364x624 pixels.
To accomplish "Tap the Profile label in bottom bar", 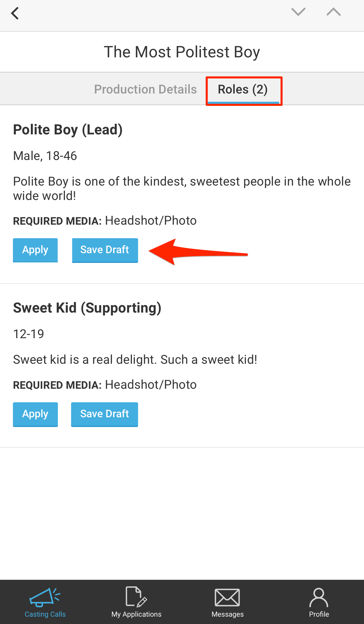I will click(x=319, y=614).
